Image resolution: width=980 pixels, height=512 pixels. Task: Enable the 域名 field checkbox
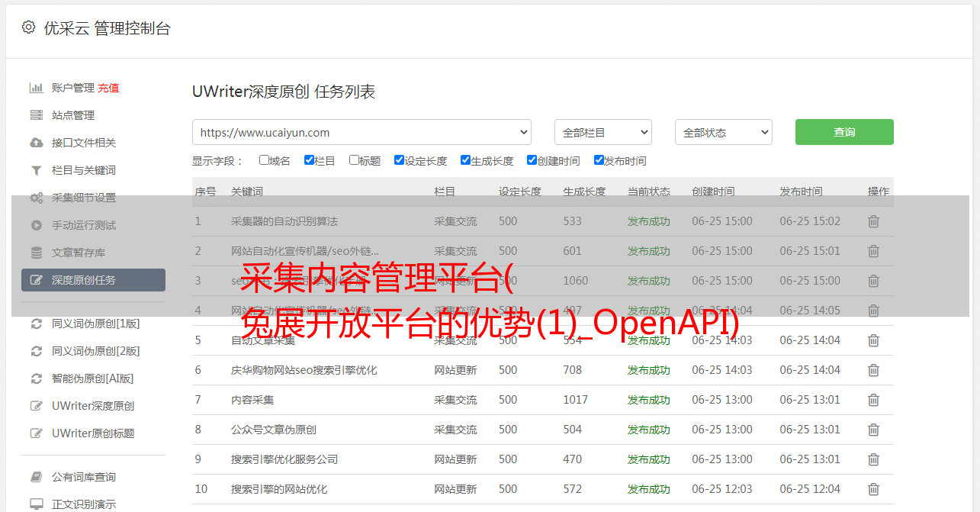pyautogui.click(x=264, y=160)
